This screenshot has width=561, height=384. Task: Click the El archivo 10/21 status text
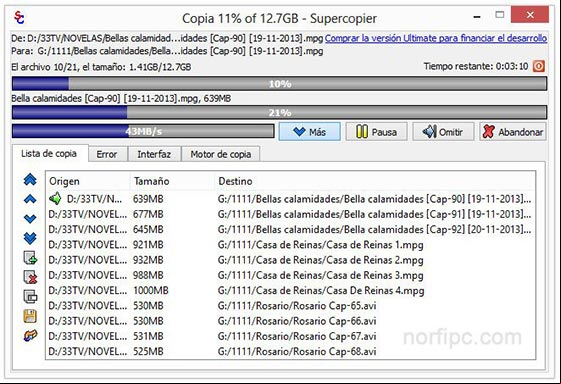pos(101,67)
